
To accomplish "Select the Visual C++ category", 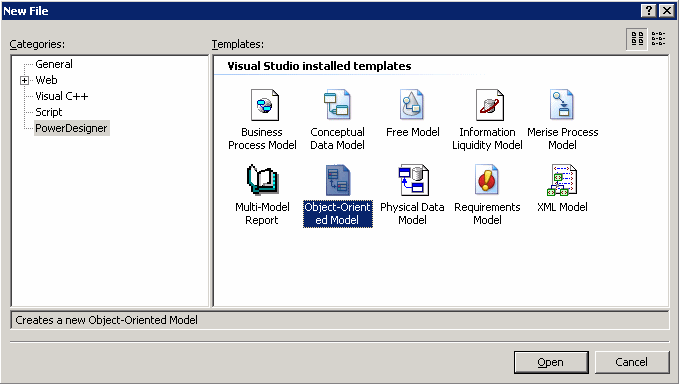I will [x=61, y=96].
